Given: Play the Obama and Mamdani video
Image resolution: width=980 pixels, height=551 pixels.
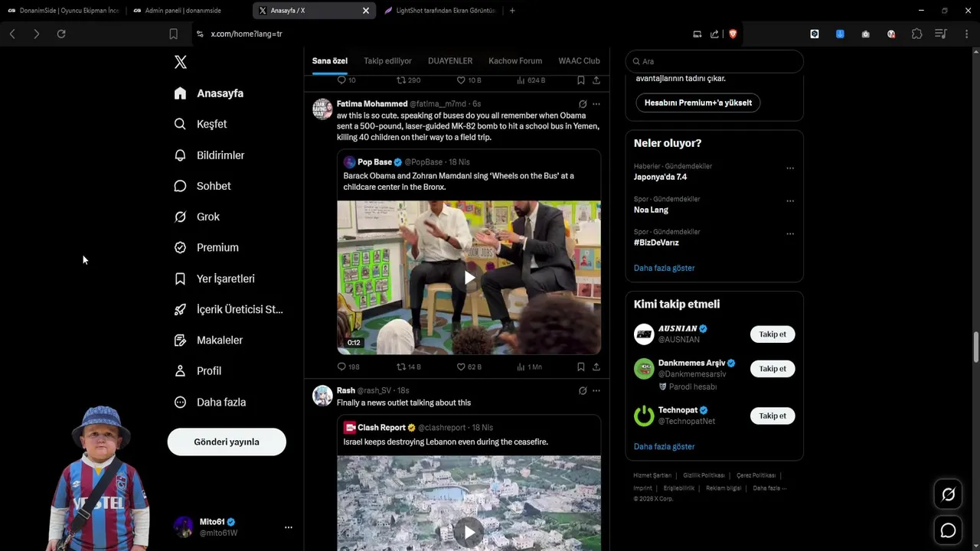Looking at the screenshot, I should (469, 278).
